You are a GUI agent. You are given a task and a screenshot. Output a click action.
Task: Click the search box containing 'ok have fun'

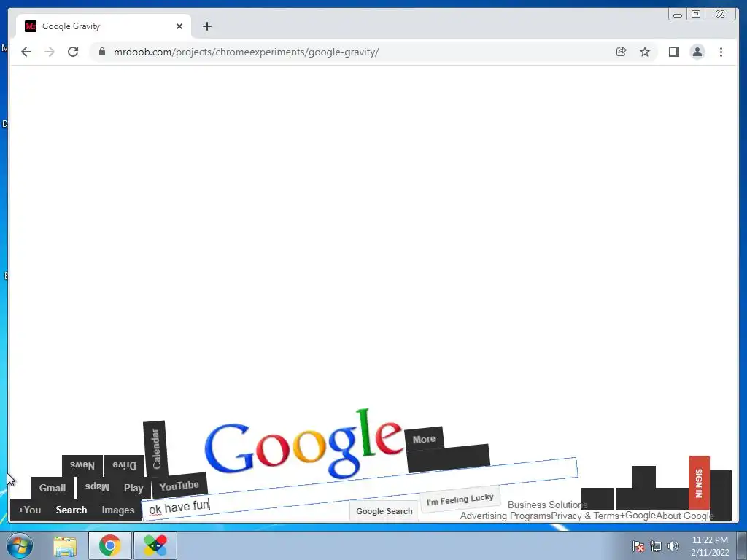point(360,489)
